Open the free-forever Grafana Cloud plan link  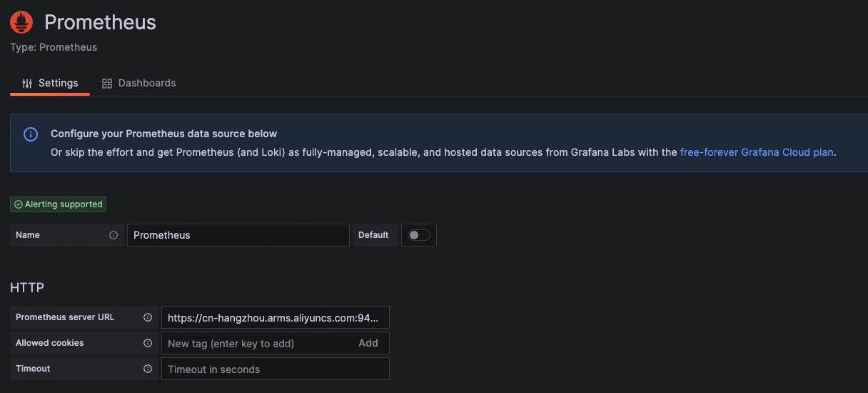coord(757,152)
